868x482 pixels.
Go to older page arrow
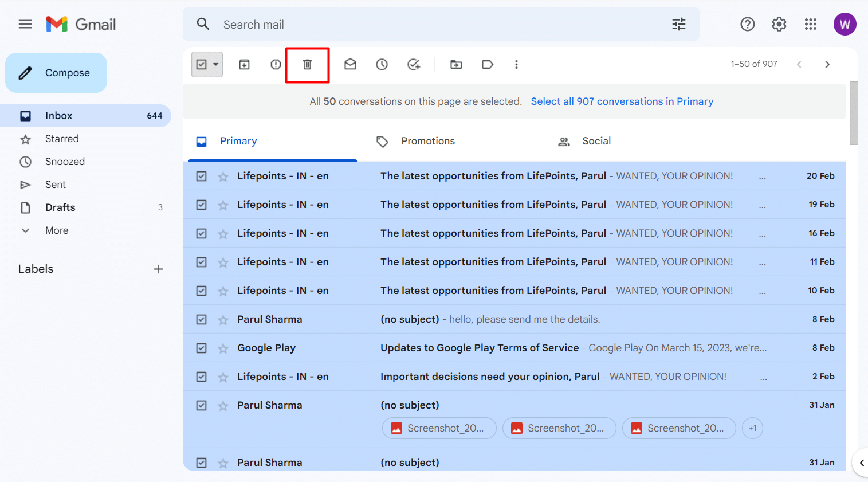coord(827,64)
